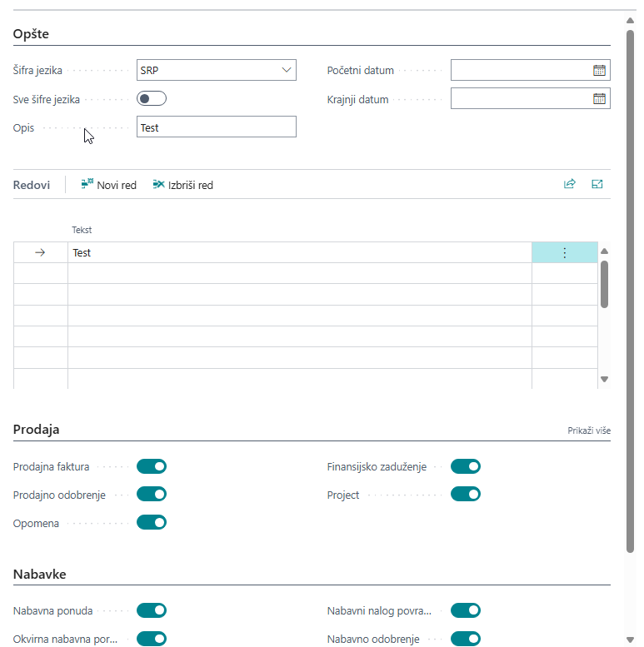Open the Krajnji datum calendar picker

pos(599,99)
